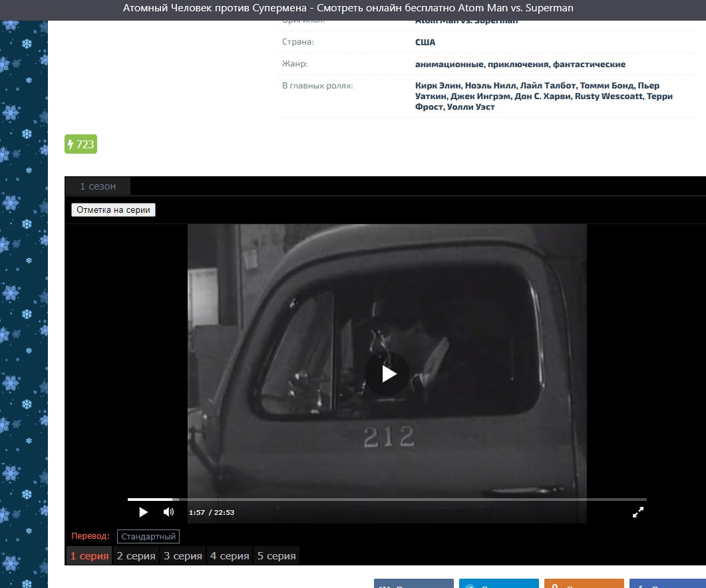Click the Отметка на серии button
706x588 pixels.
tap(114, 210)
